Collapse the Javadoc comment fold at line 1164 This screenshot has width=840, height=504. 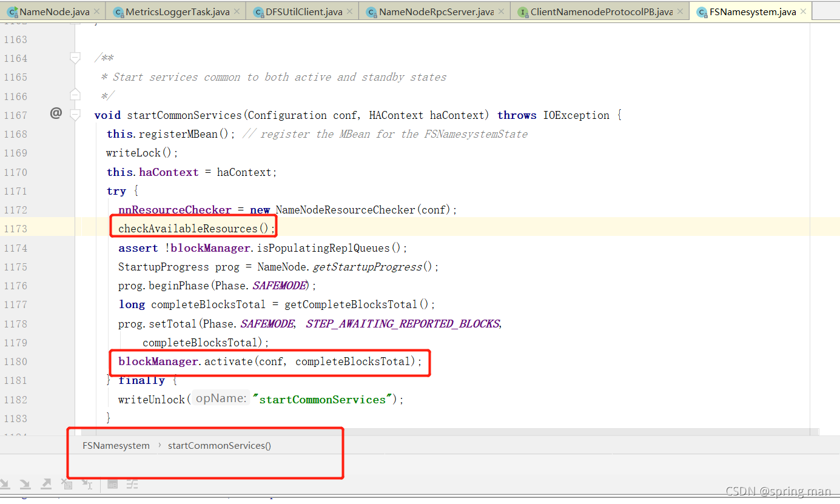[75, 58]
